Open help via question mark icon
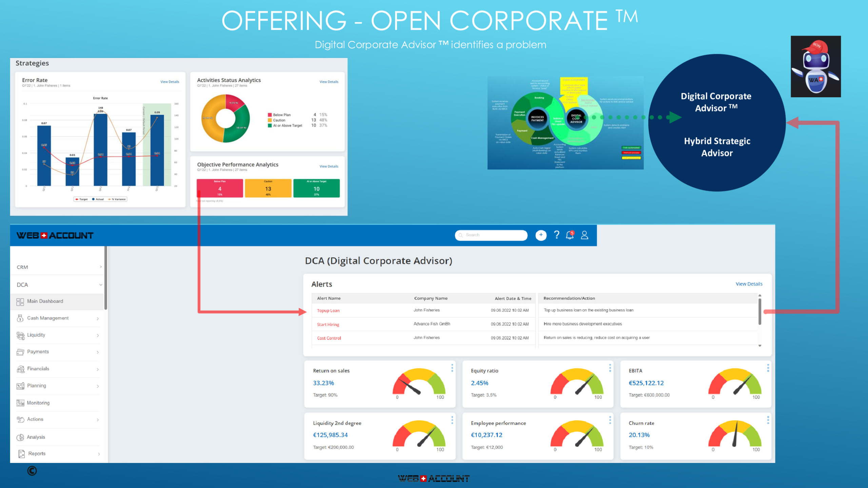The width and height of the screenshot is (868, 488). (x=556, y=235)
